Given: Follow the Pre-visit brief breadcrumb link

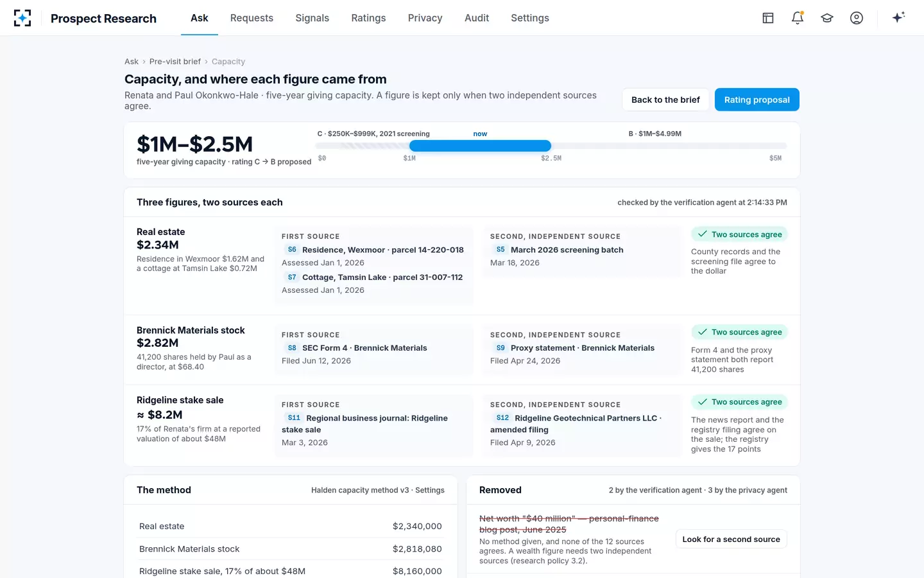Looking at the screenshot, I should (175, 62).
